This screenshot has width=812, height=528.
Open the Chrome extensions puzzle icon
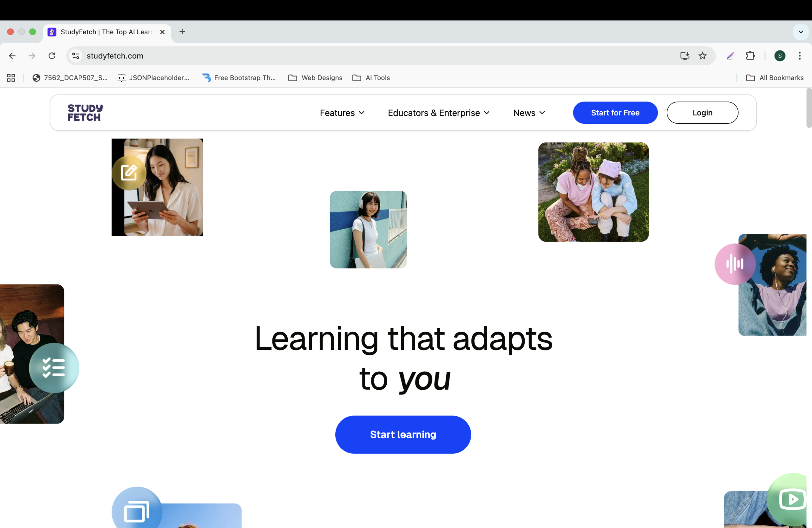[x=750, y=56]
